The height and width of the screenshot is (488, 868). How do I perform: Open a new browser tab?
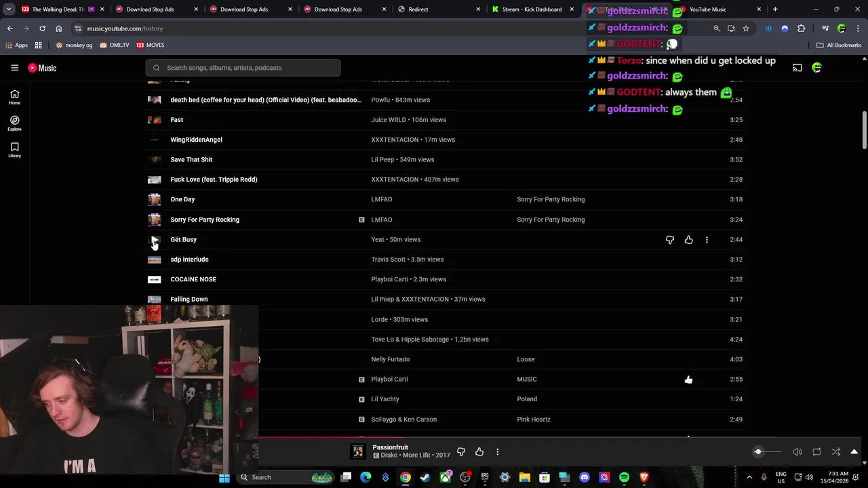tap(775, 9)
